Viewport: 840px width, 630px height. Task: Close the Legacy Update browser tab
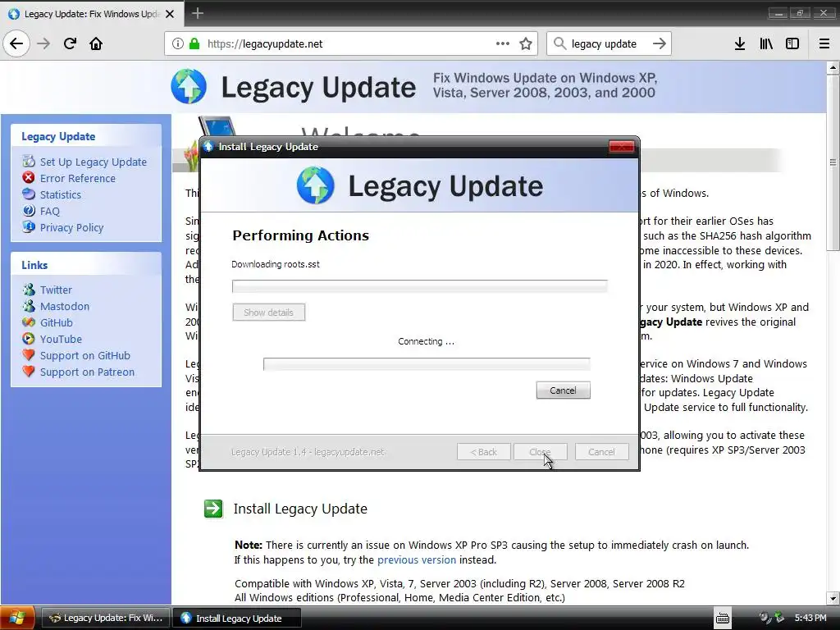[170, 14]
